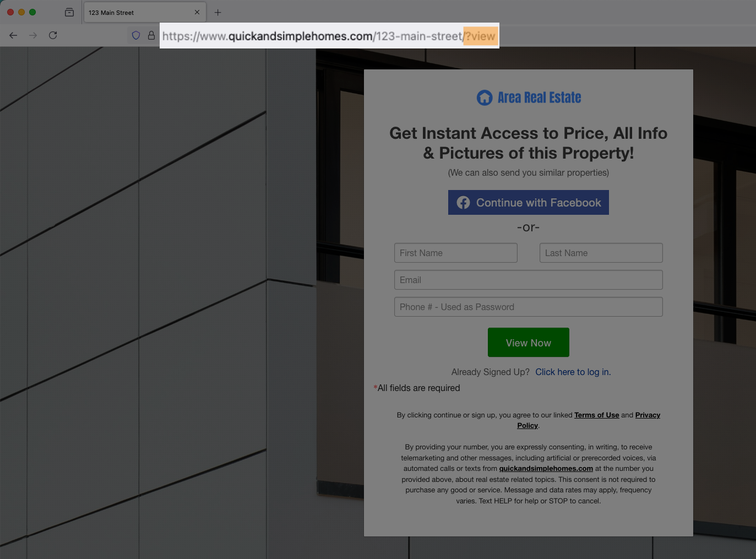Open the Privacy Policy link
The height and width of the screenshot is (559, 756).
[589, 420]
